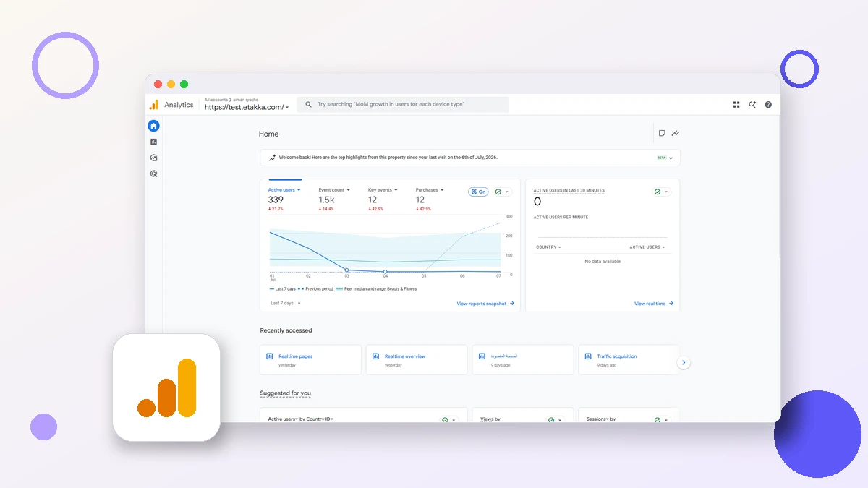Click the No data available text

[x=603, y=262]
